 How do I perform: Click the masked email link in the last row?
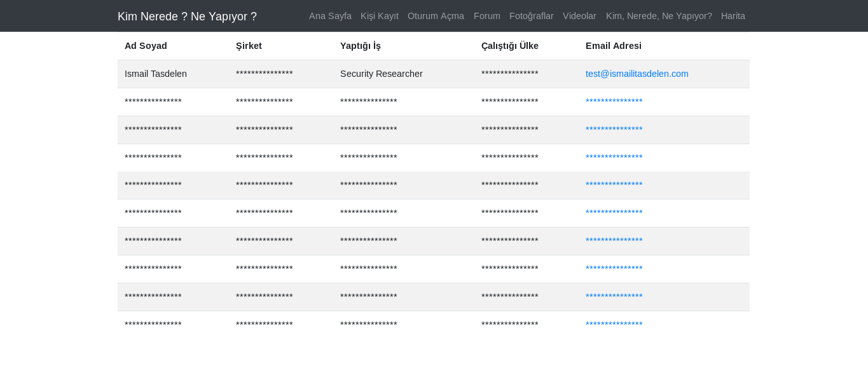614,325
